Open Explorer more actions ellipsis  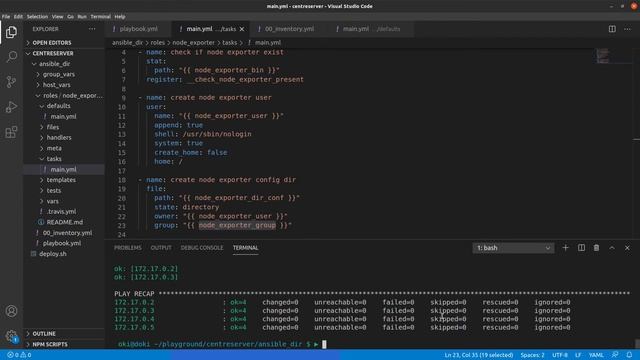click(x=92, y=29)
